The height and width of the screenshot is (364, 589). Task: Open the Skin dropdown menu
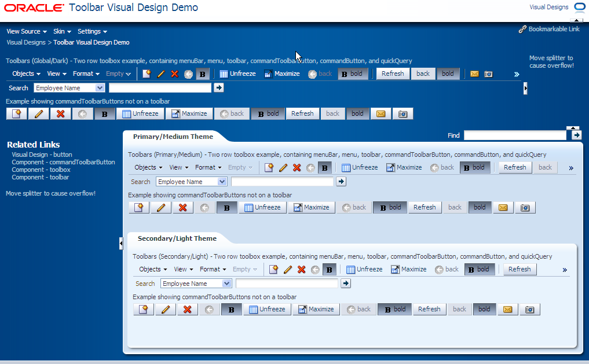pyautogui.click(x=62, y=31)
